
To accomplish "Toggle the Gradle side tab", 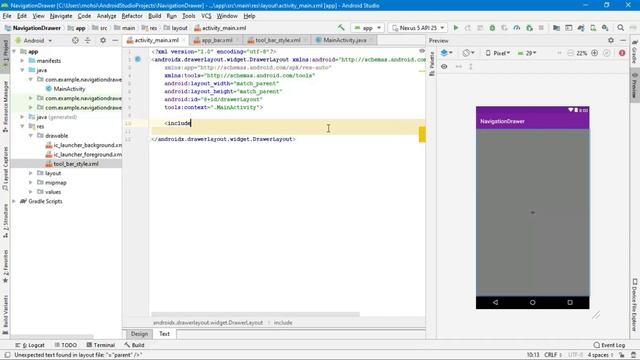I will [635, 51].
